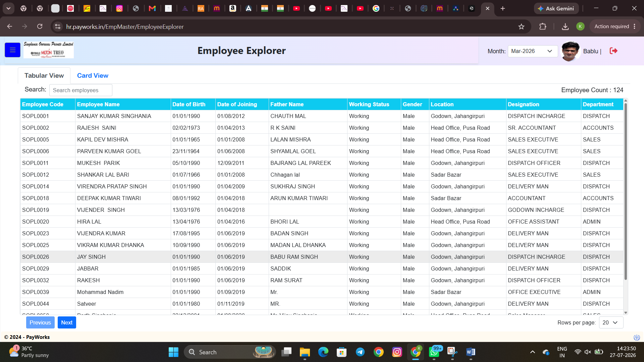View site information icon in address bar
Viewport: 644px width, 362px height.
pos(58,26)
